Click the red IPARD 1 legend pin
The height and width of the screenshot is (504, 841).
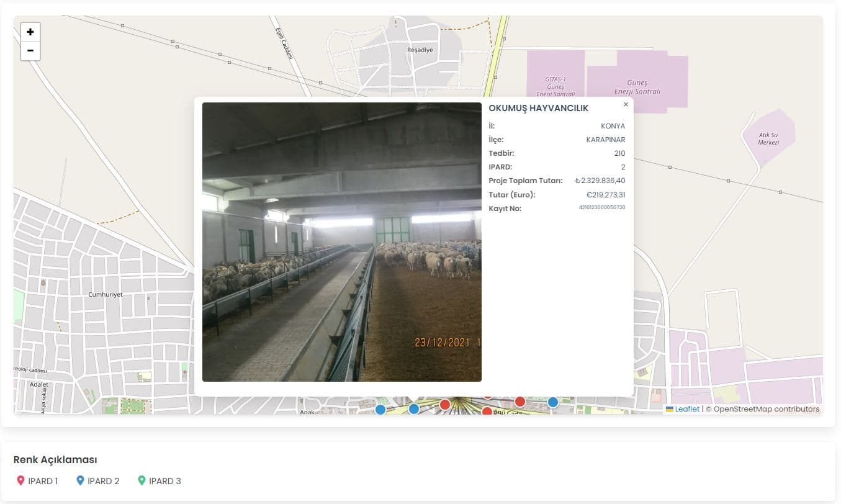[x=20, y=481]
